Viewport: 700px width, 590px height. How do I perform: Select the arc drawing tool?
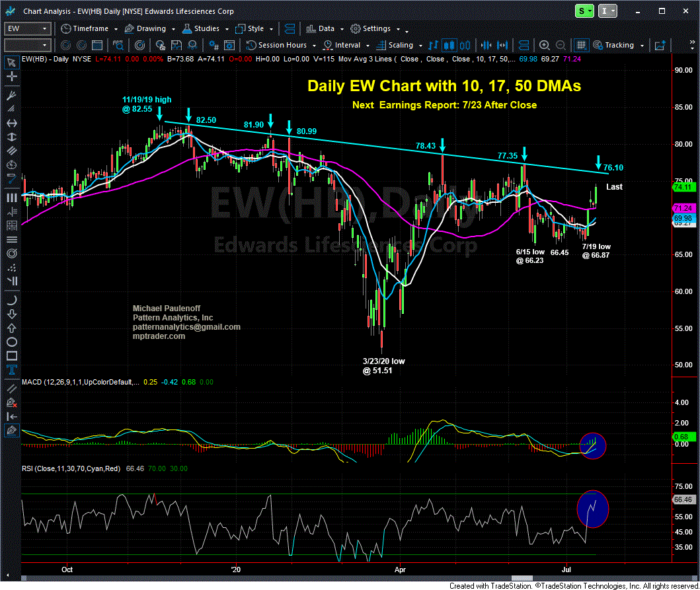(12, 300)
